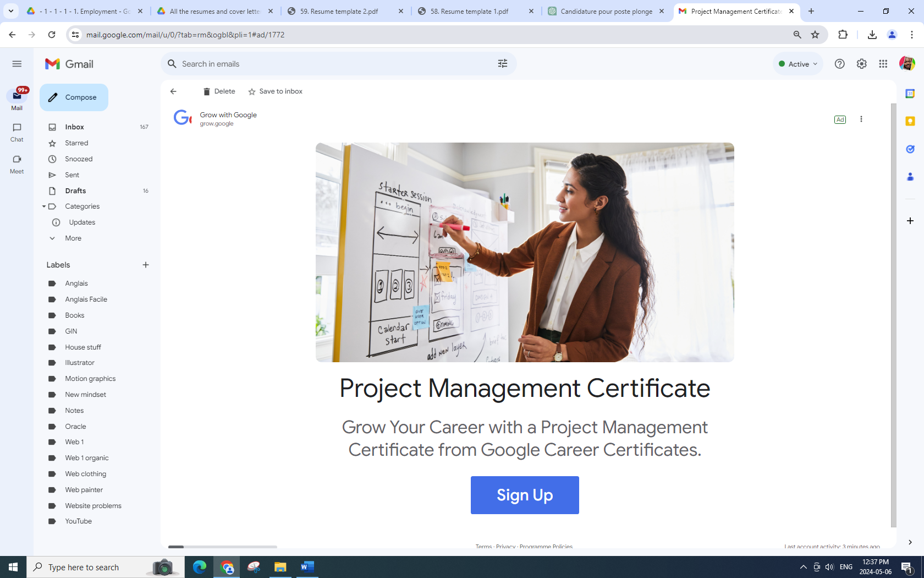This screenshot has height=578, width=924.
Task: Go back to inbox arrow
Action: pos(173,91)
